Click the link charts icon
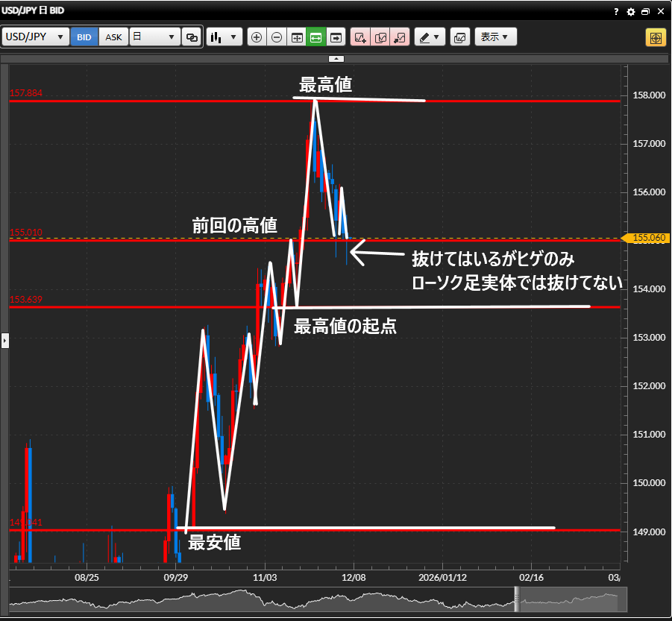The height and width of the screenshot is (621, 672). 192,37
